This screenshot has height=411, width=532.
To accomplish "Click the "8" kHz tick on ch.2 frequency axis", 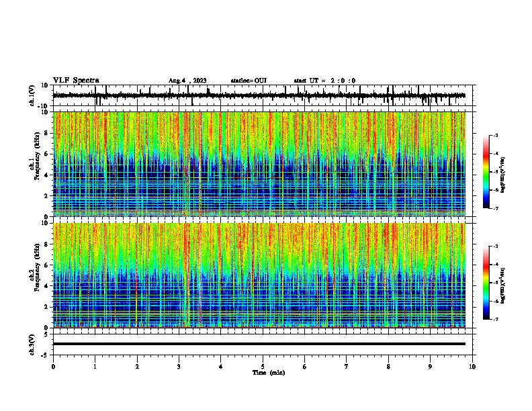I will coord(47,244).
